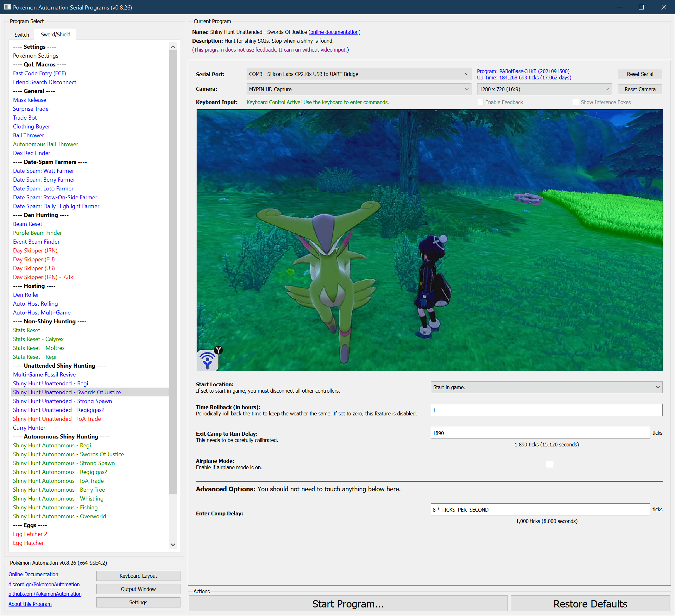Image resolution: width=675 pixels, height=616 pixels.
Task: Click the Y-Comm wireless icon in video
Action: coord(208,360)
